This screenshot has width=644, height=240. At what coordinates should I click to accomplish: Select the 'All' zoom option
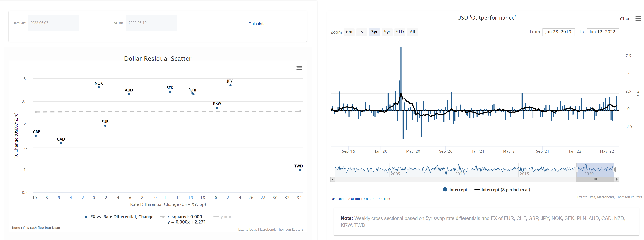click(412, 32)
